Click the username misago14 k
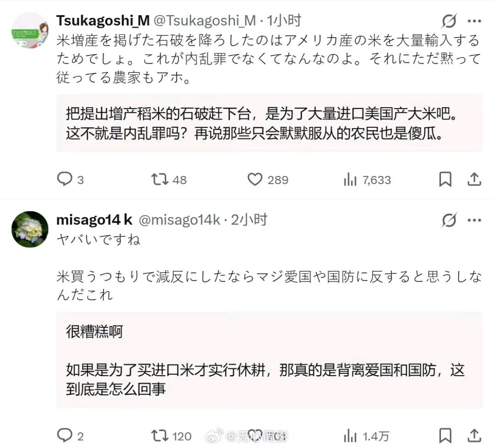Image resolution: width=495 pixels, height=448 pixels. coord(93,220)
